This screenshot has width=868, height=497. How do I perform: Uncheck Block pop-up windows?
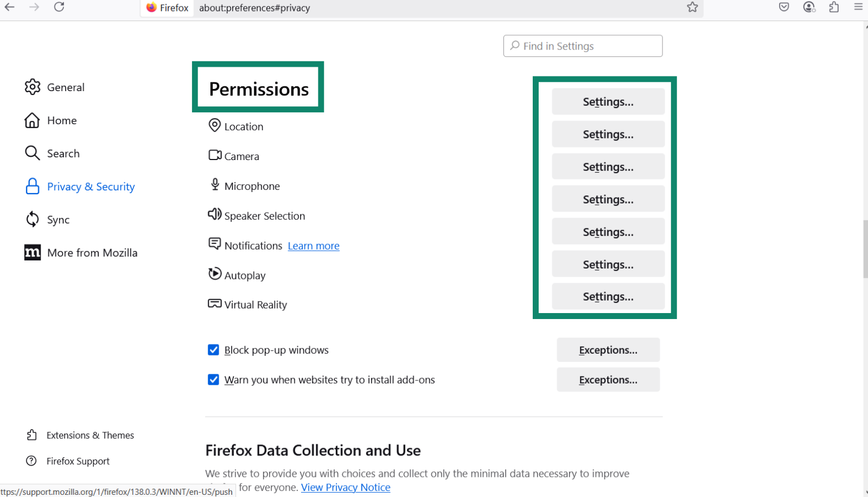coord(213,350)
